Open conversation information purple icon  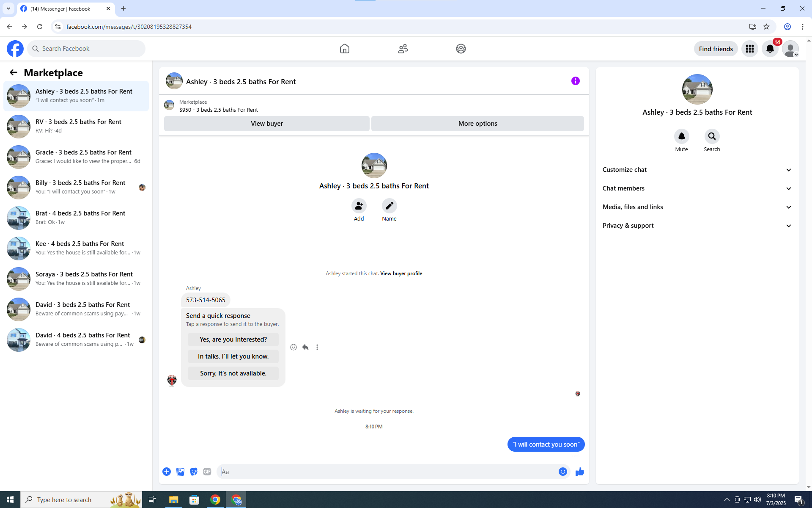(x=575, y=81)
